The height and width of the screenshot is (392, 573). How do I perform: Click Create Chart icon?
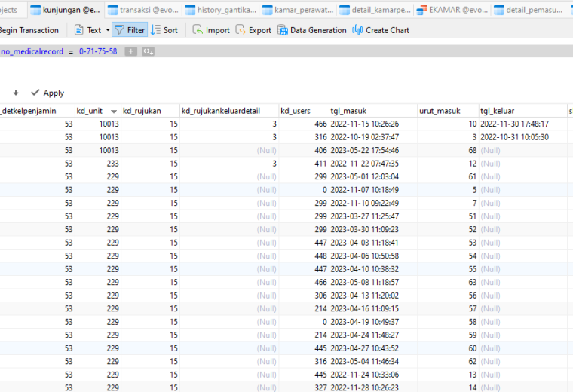pyautogui.click(x=357, y=30)
